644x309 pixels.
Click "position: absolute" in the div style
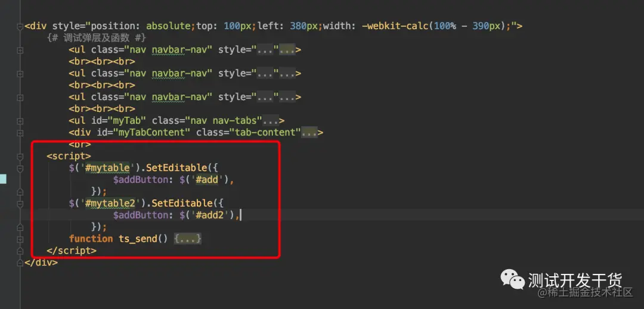click(x=142, y=26)
